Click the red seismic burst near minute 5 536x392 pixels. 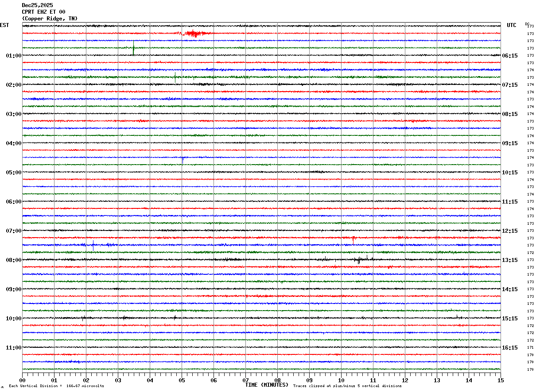tap(194, 34)
